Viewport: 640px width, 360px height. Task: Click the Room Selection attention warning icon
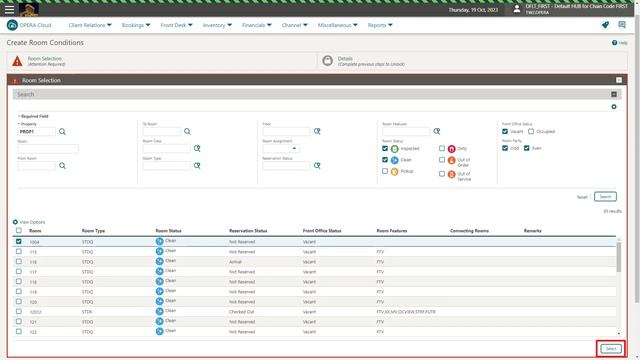[17, 61]
